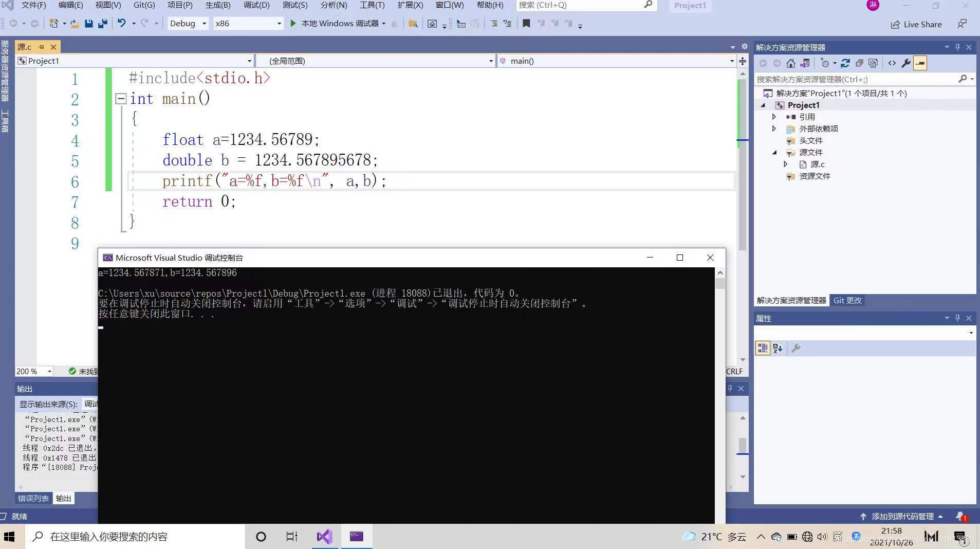Click the Categorized icon in Properties panel

point(763,348)
